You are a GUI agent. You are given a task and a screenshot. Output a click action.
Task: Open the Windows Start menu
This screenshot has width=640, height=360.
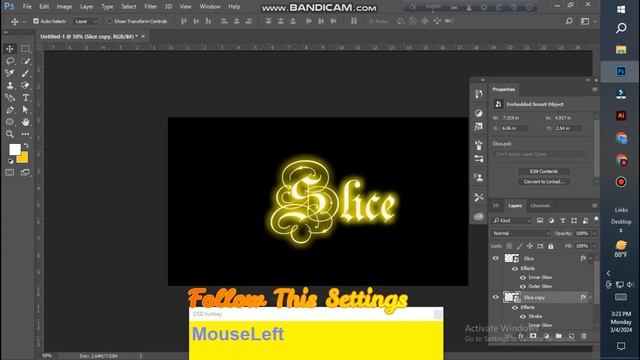tap(621, 9)
